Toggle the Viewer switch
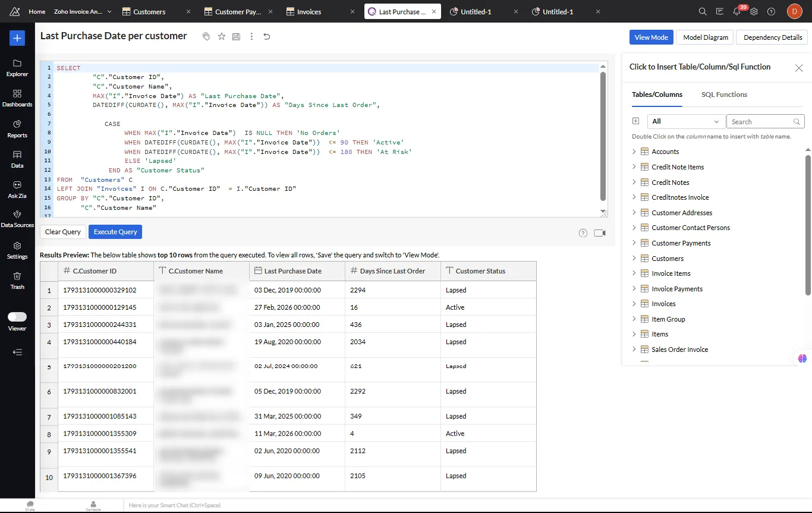The image size is (812, 513). [17, 317]
